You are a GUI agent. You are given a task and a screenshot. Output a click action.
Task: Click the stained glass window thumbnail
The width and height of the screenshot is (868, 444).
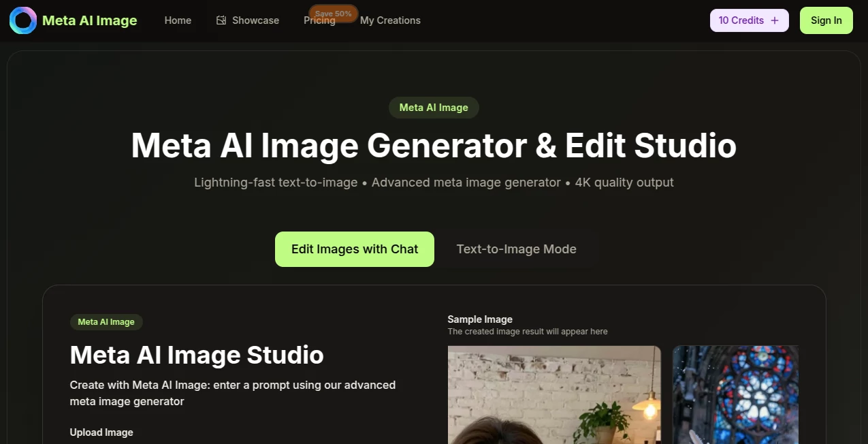point(735,395)
